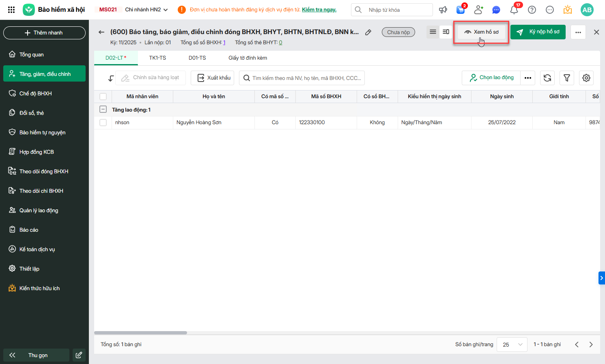This screenshot has height=364, width=605.
Task: Open the app launcher grid icon
Action: (x=11, y=10)
